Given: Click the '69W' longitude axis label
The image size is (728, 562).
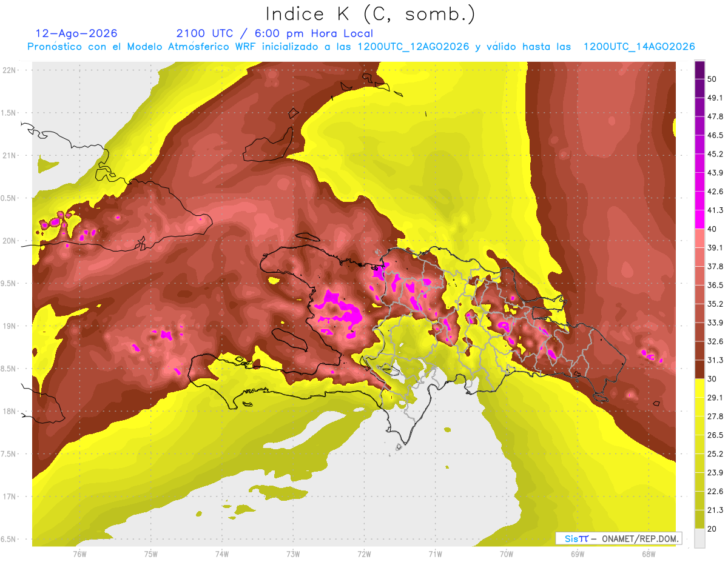Looking at the screenshot, I should point(578,554).
